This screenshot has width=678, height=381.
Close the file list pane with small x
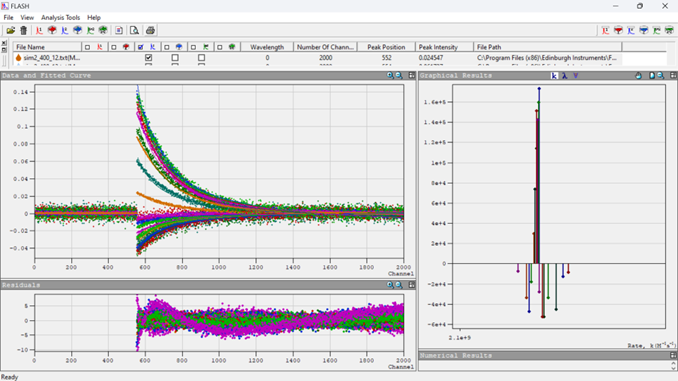4,43
